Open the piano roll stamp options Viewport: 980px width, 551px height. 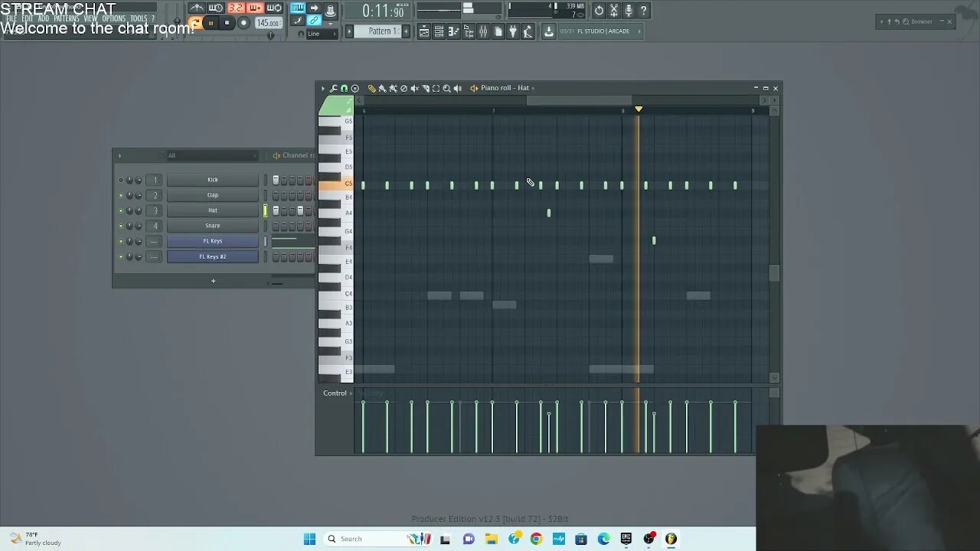[355, 88]
